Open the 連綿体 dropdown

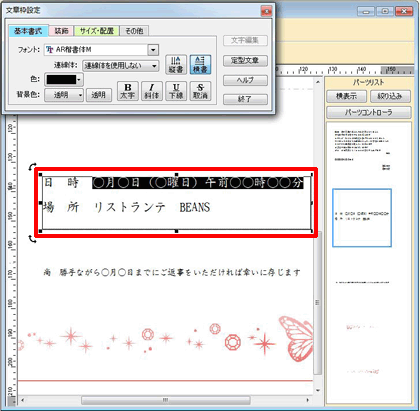(120, 66)
